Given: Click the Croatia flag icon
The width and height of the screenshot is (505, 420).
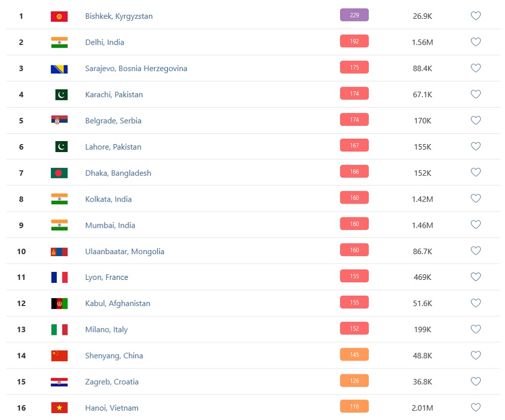Looking at the screenshot, I should (x=59, y=382).
